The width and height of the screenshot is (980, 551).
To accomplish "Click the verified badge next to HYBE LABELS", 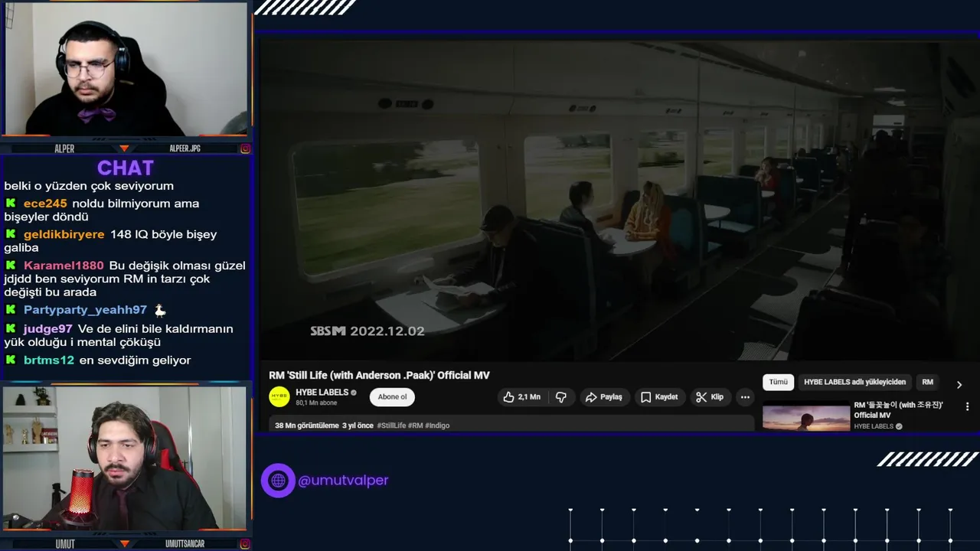I will pos(354,393).
